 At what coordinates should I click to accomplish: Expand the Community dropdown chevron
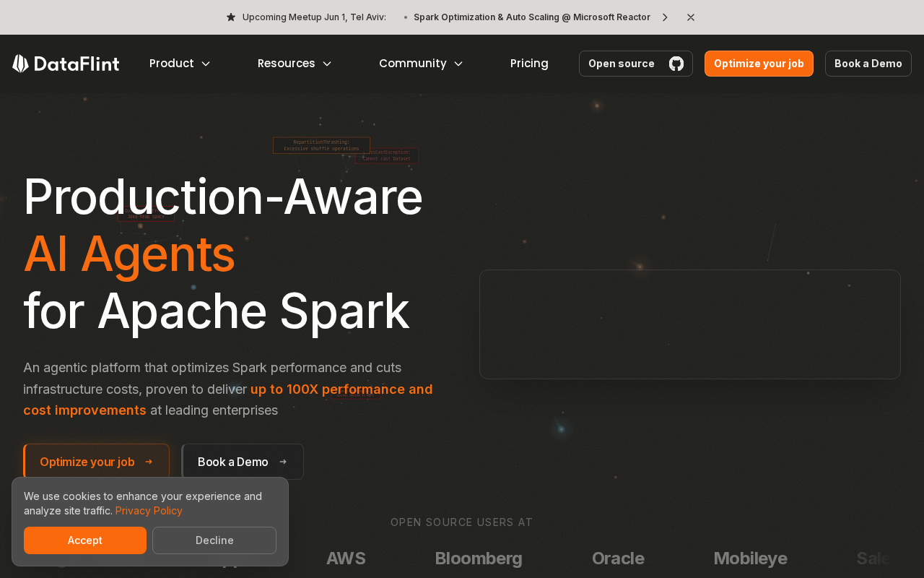(x=458, y=64)
